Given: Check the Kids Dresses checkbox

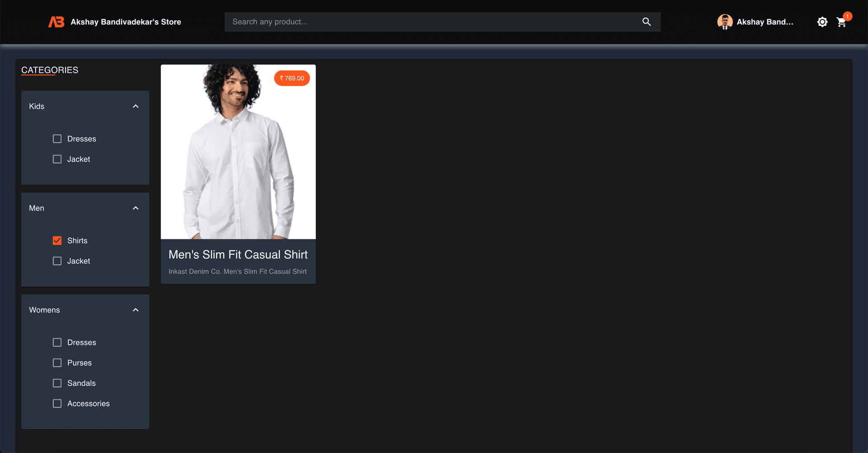Looking at the screenshot, I should click(x=57, y=139).
